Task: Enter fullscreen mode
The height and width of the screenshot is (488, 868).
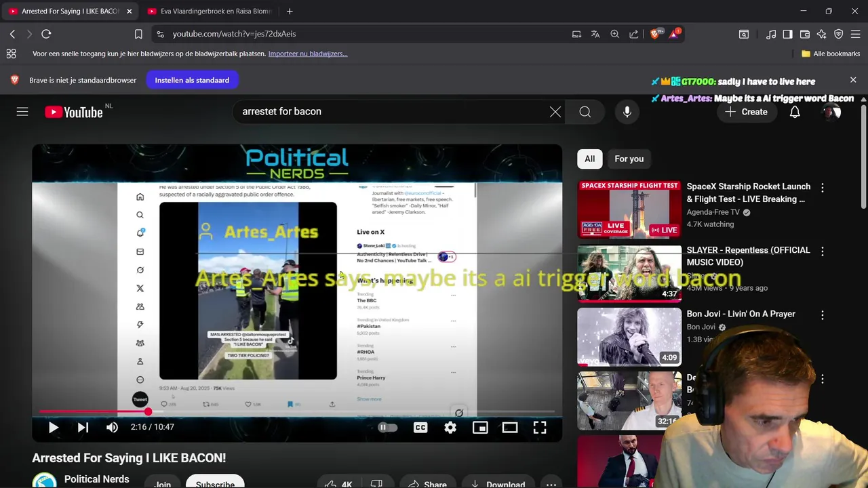Action: 540,427
